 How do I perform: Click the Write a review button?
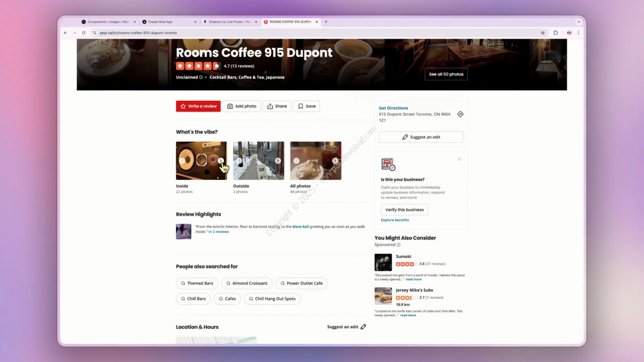tap(198, 106)
